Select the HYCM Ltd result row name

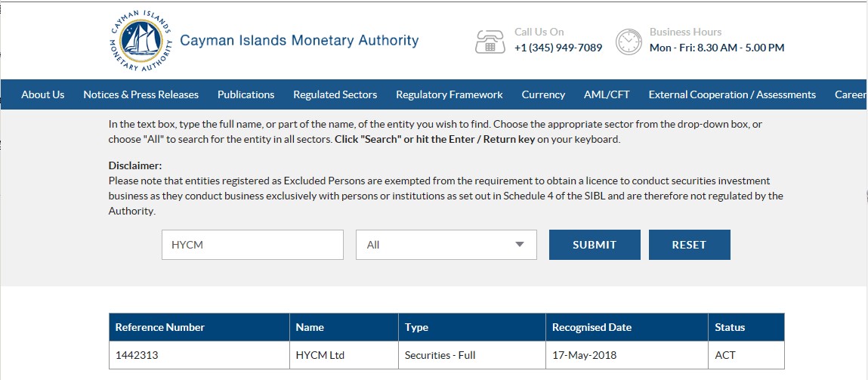coord(320,355)
